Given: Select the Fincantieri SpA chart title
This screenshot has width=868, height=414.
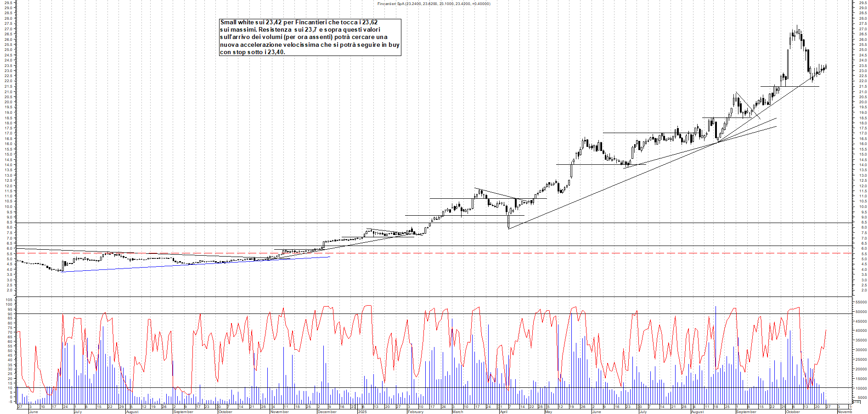Looking at the screenshot, I should 433,3.
